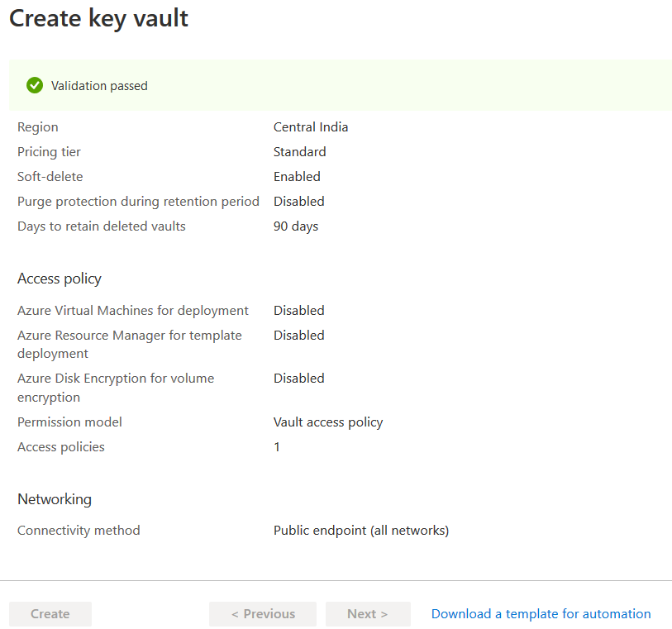This screenshot has height=629, width=672.
Task: Click the Standard pricing tier value
Action: pos(299,152)
